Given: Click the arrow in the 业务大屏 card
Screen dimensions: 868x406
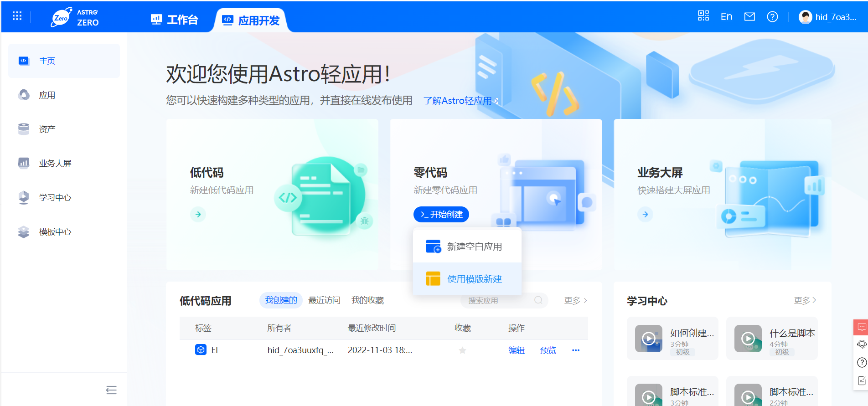Looking at the screenshot, I should 645,214.
